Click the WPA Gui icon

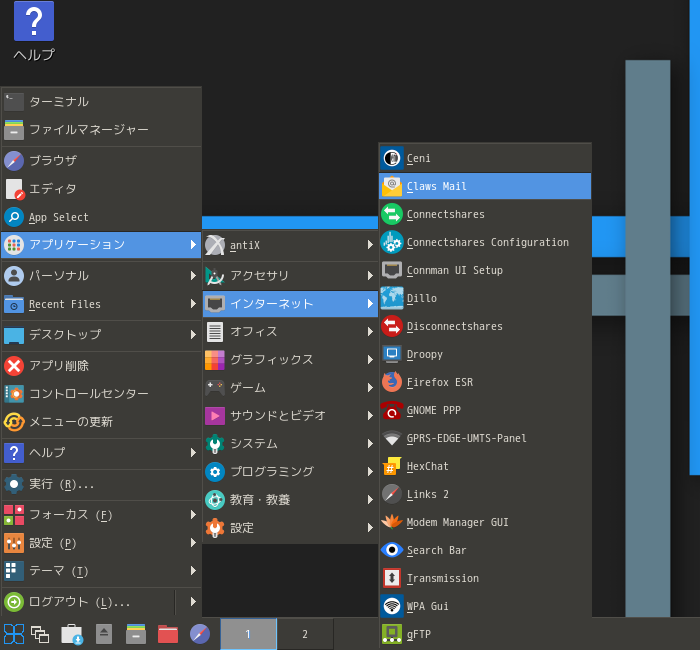[392, 606]
